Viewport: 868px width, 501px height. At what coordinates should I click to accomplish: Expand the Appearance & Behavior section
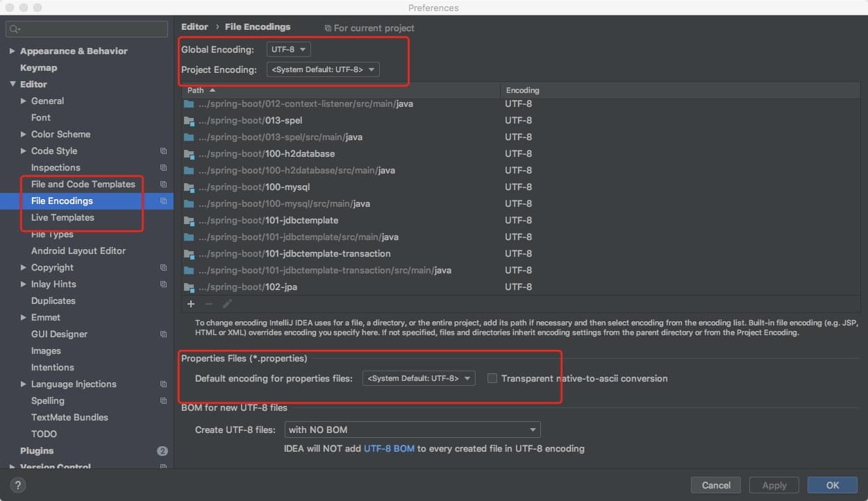(12, 51)
